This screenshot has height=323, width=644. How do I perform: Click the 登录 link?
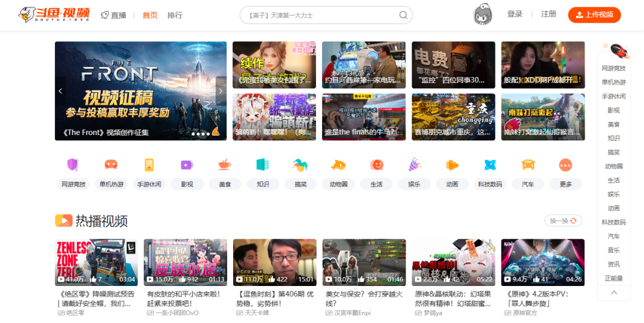point(515,14)
